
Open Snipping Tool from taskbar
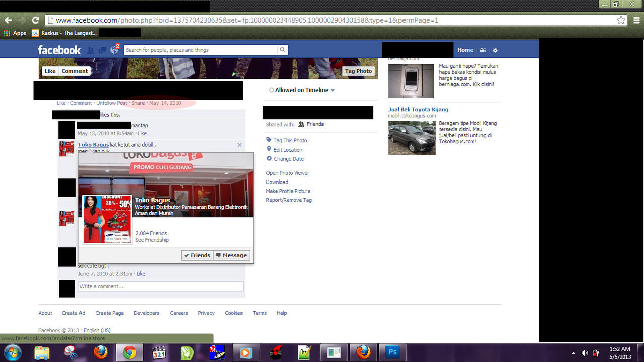71,352
